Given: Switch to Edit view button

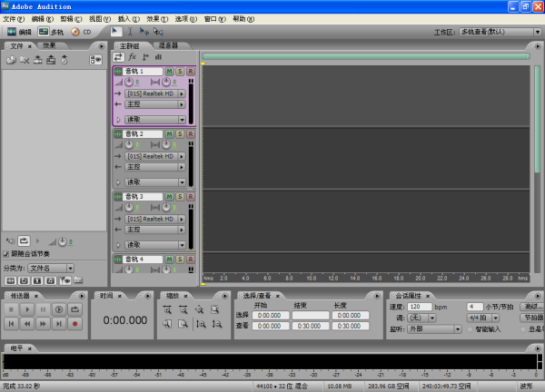Looking at the screenshot, I should click(19, 32).
